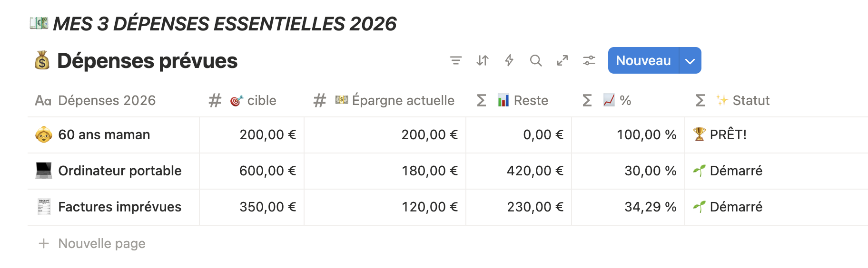Click the Dépenses prévues database title

tap(147, 61)
